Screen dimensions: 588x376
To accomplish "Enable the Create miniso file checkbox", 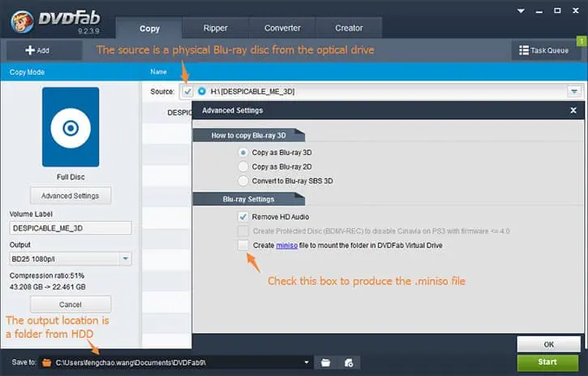I will point(242,244).
